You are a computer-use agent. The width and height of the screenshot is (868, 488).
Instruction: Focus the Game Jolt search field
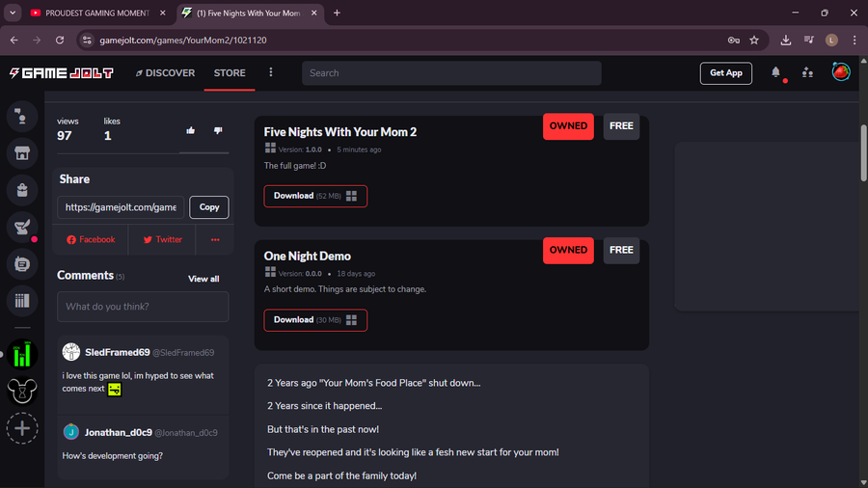tap(451, 73)
